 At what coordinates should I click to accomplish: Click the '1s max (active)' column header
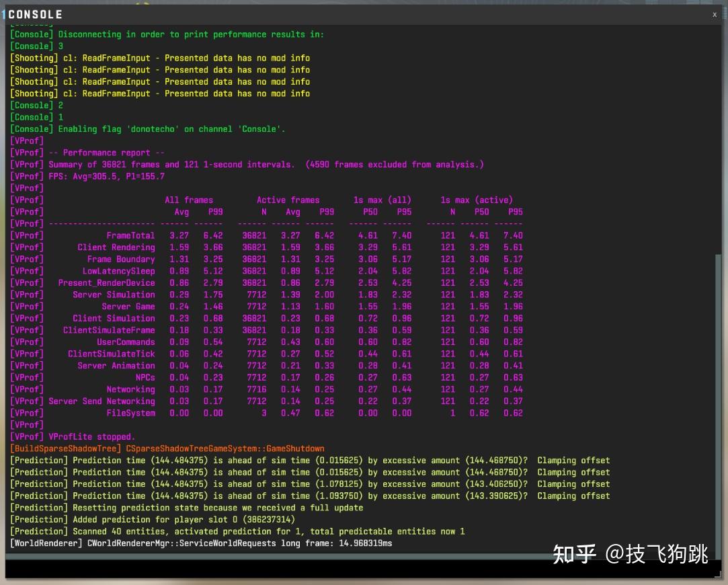click(477, 200)
